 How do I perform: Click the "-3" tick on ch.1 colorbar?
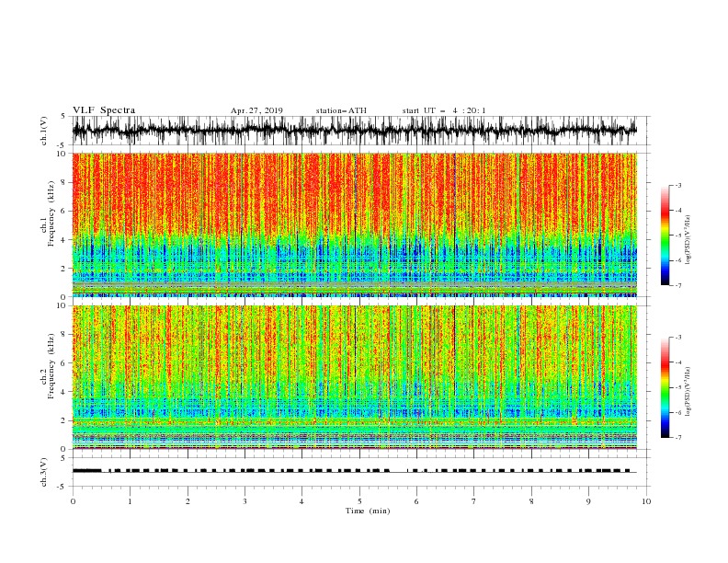coord(678,185)
